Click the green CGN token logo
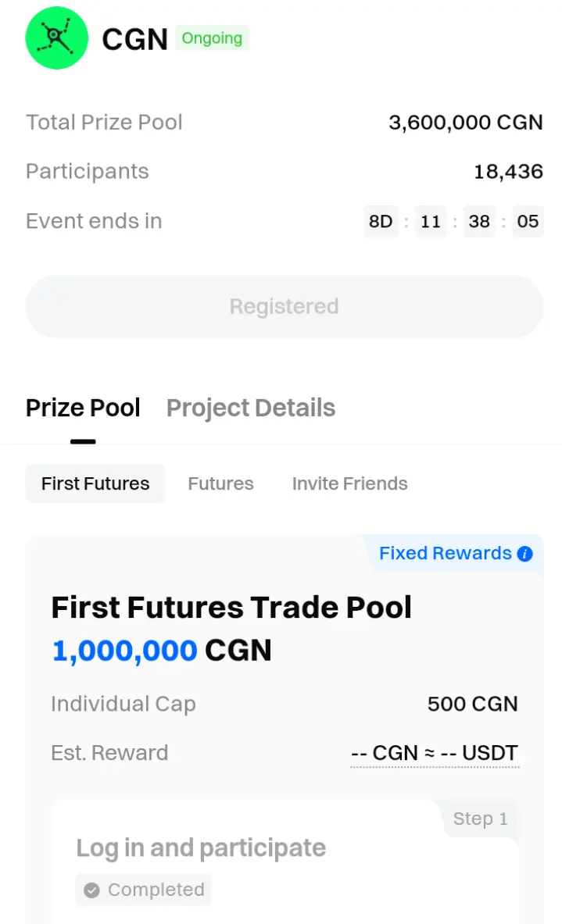This screenshot has height=924, width=562. pyautogui.click(x=58, y=37)
